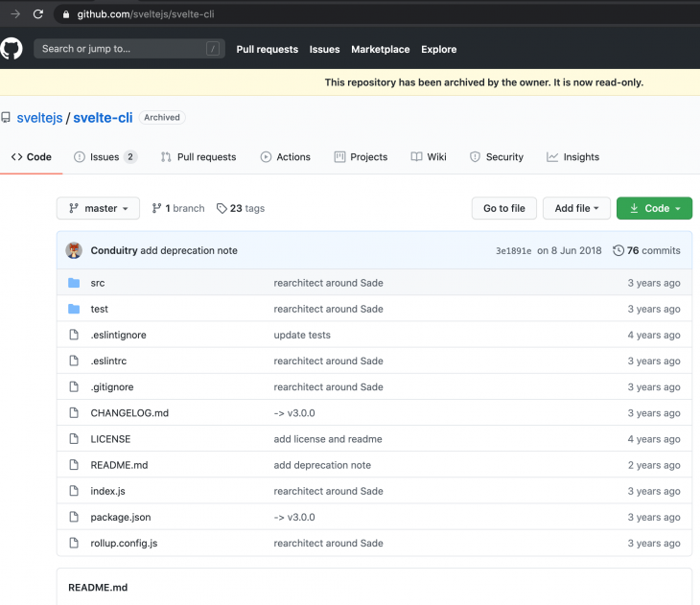Click the browser forward arrow
The height and width of the screenshot is (605, 700).
coord(15,14)
